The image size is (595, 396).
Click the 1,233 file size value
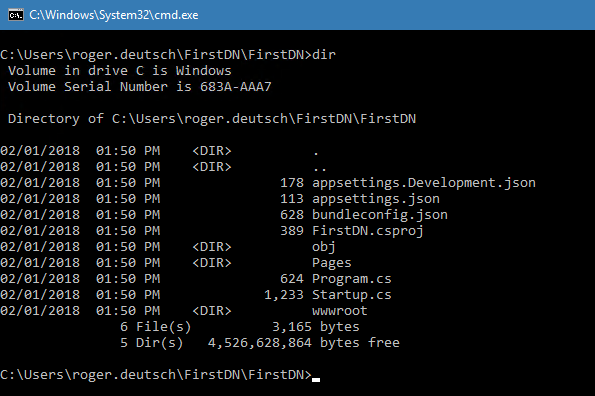click(x=284, y=295)
